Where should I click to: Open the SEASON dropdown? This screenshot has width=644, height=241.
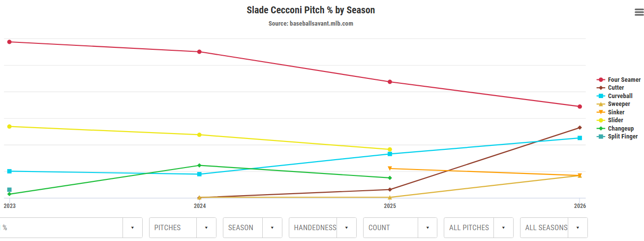272,228
